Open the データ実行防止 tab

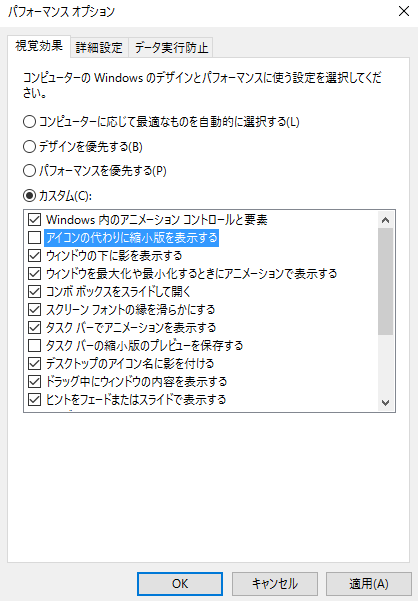[171, 48]
